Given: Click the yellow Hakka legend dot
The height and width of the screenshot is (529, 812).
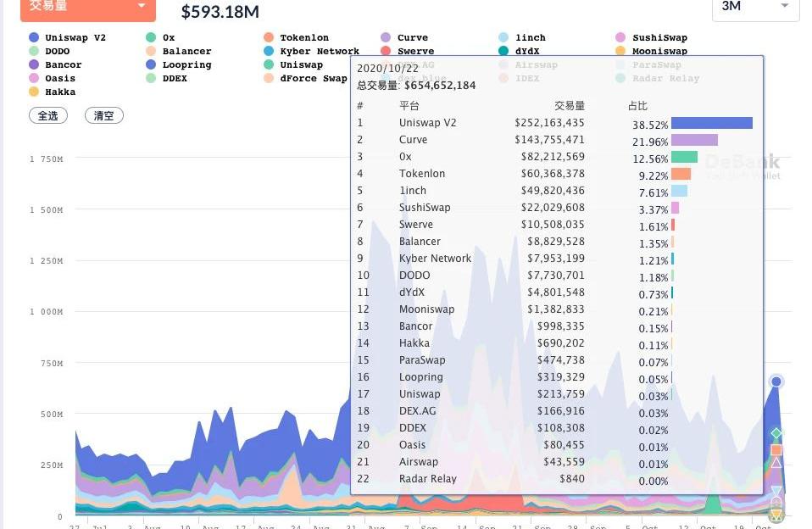Looking at the screenshot, I should [x=34, y=92].
